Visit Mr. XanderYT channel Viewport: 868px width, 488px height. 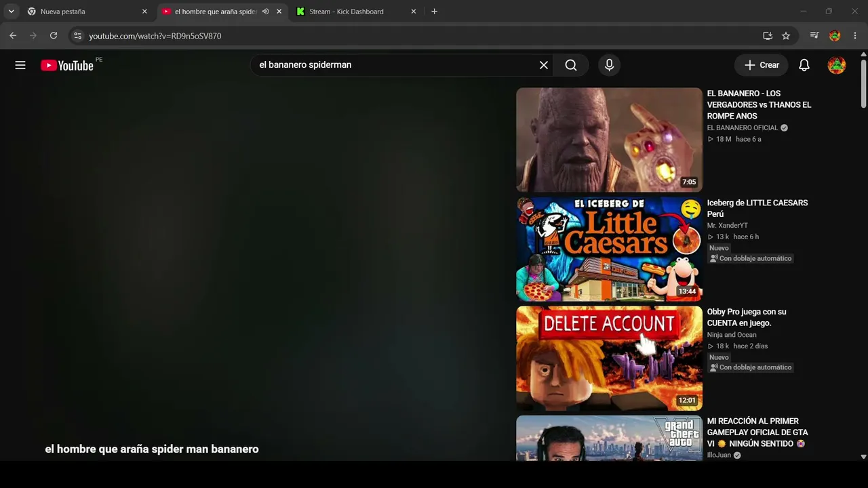tap(728, 226)
